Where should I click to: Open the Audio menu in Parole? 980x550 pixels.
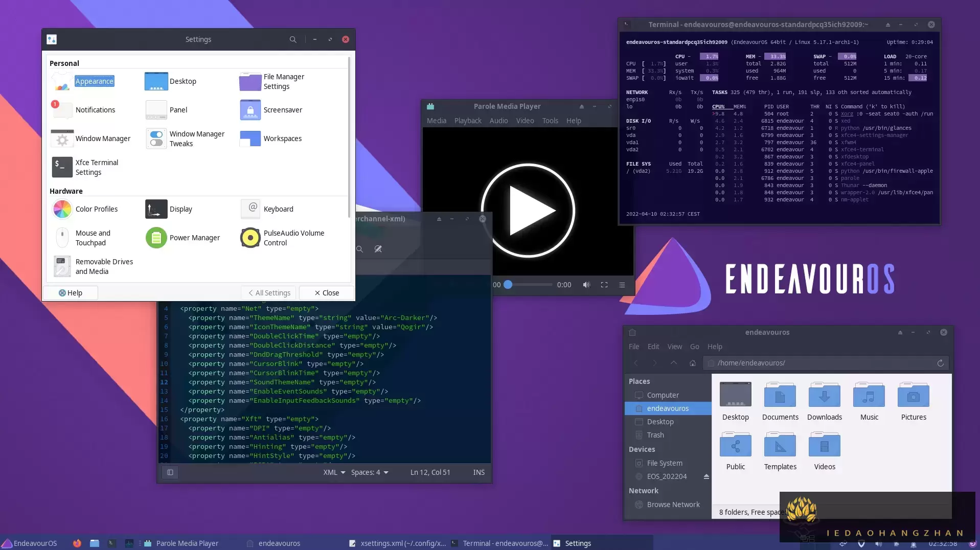(498, 121)
